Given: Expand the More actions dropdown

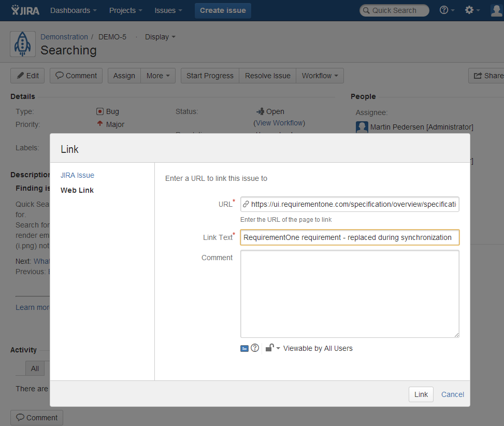Looking at the screenshot, I should click(158, 76).
